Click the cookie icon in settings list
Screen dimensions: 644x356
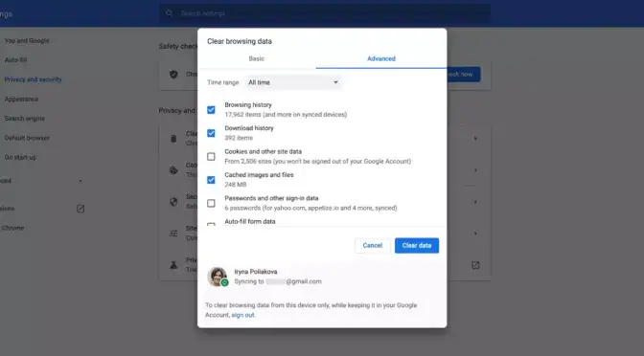pyautogui.click(x=173, y=170)
